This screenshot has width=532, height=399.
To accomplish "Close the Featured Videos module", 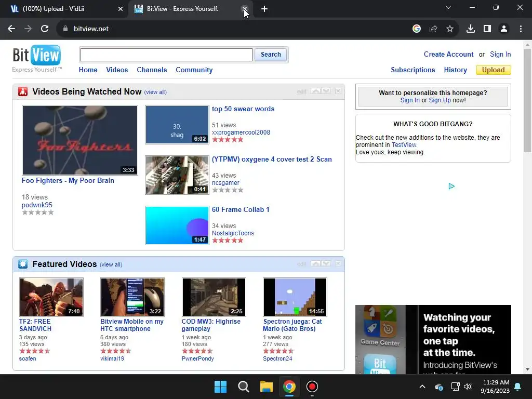I will [x=338, y=263].
